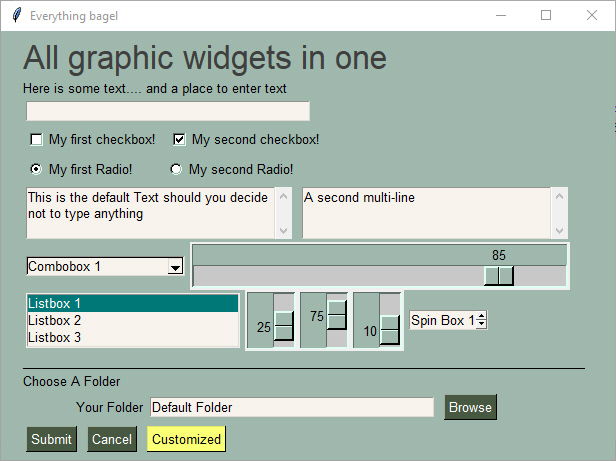Close the Everything bagel window

592,16
